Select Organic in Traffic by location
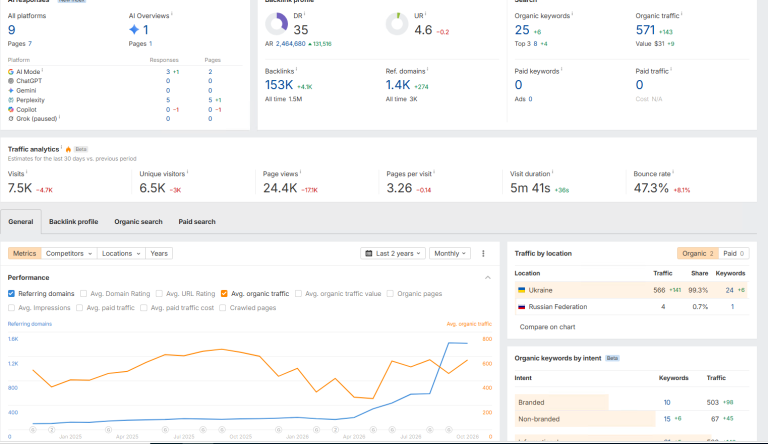768x444 pixels. [698, 253]
